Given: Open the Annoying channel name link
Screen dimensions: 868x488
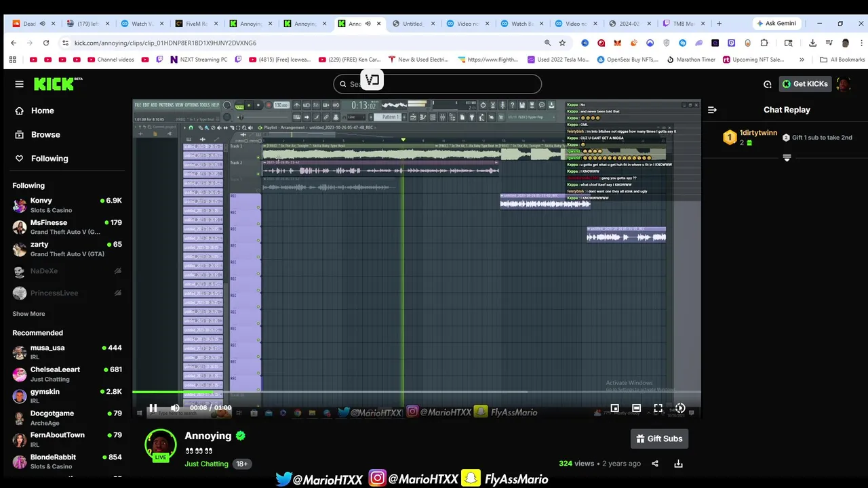Looking at the screenshot, I should [x=208, y=436].
